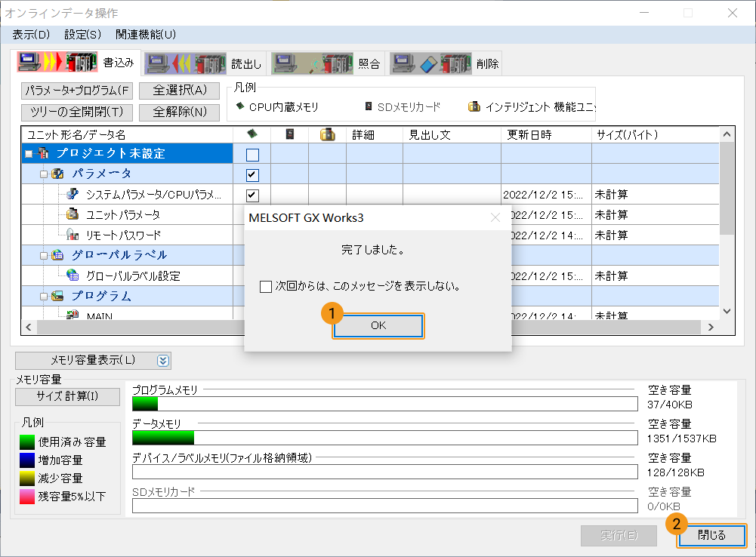Collapse memory display with double-chevron icon

(x=163, y=361)
